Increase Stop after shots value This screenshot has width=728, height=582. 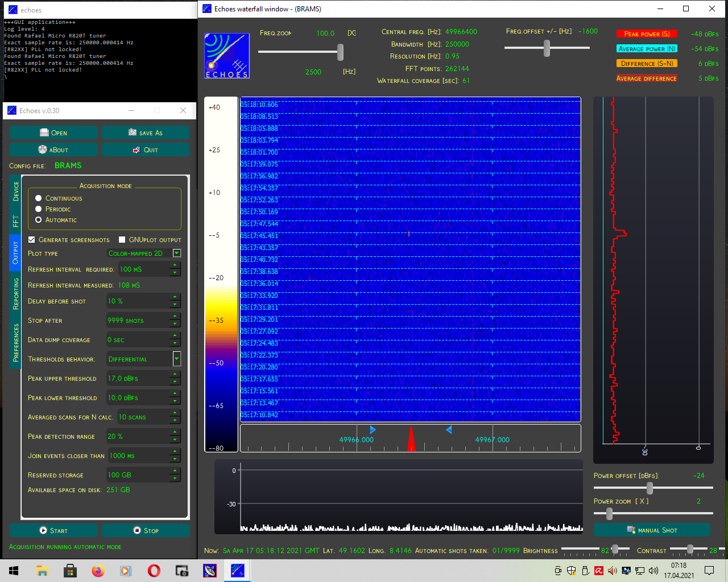pos(175,317)
